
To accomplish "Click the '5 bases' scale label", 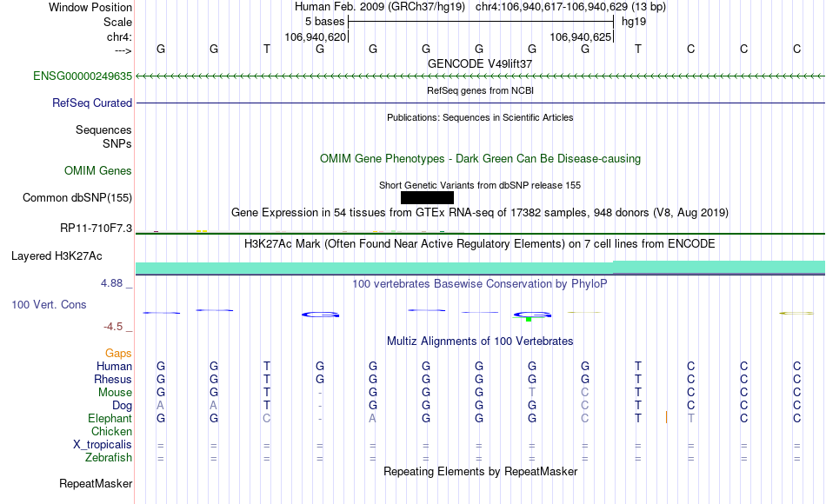I will click(x=324, y=22).
